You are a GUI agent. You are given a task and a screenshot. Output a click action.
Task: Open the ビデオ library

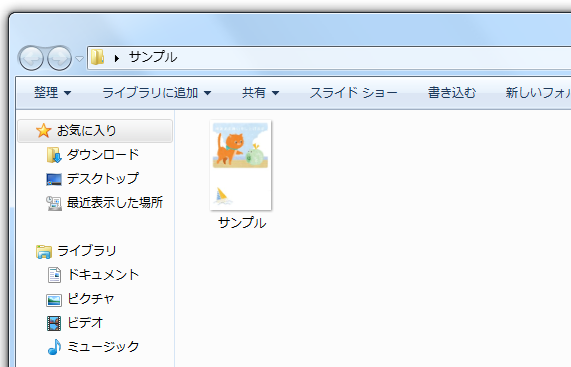coord(85,323)
